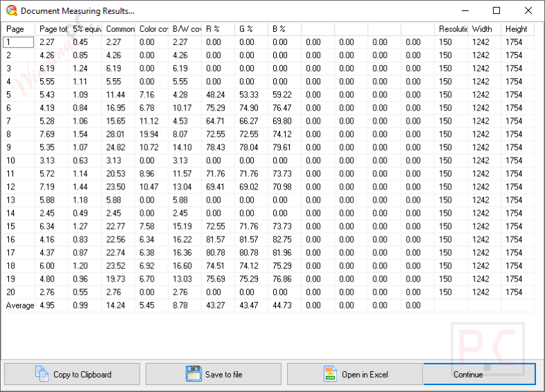Click the Width column header
The width and height of the screenshot is (545, 392).
(x=485, y=29)
